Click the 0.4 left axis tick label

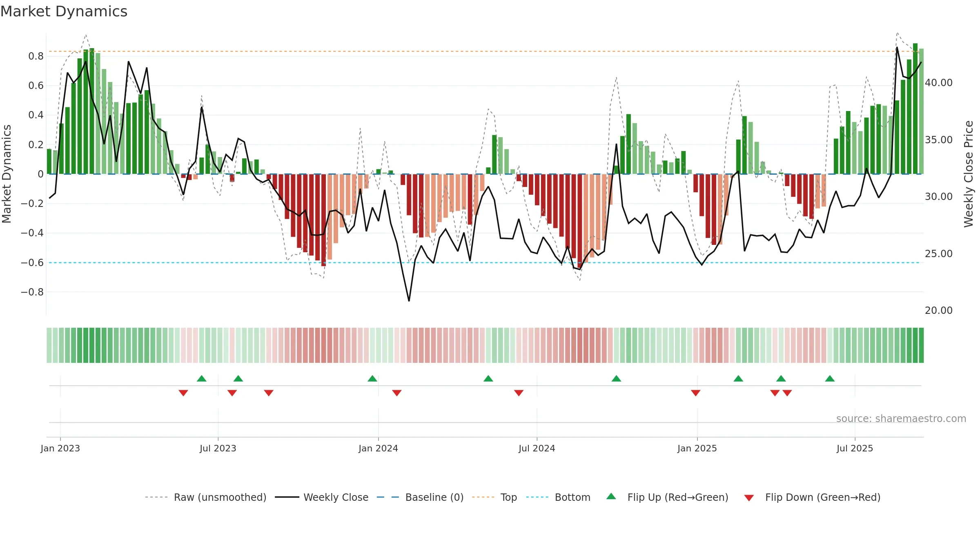click(36, 115)
